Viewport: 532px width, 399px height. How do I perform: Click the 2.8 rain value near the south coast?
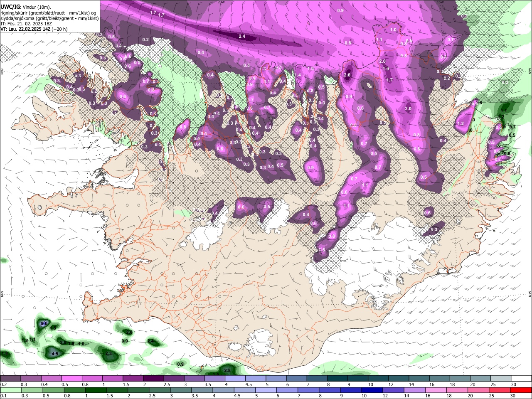[227, 370]
